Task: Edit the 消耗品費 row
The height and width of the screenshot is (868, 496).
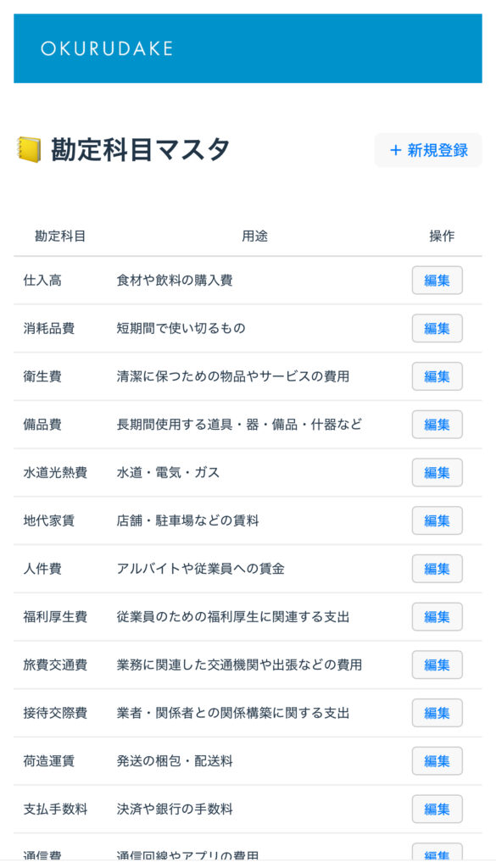Action: click(x=437, y=328)
